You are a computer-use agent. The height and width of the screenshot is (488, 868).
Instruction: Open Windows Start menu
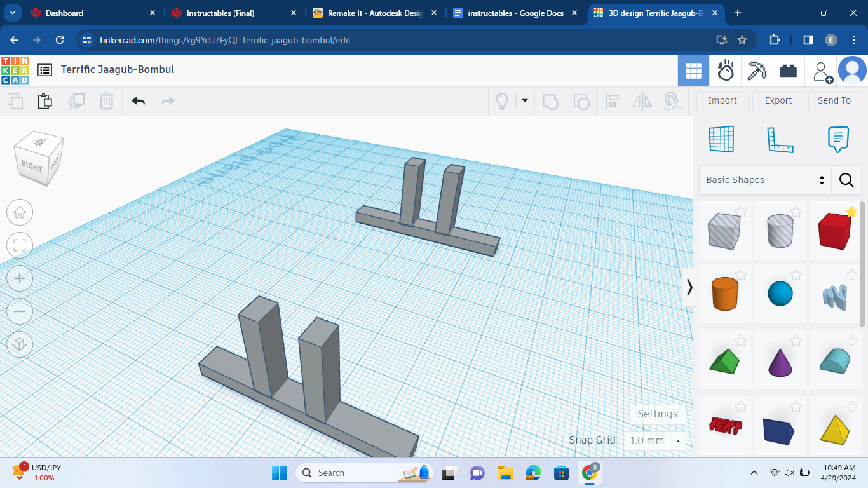click(x=279, y=473)
